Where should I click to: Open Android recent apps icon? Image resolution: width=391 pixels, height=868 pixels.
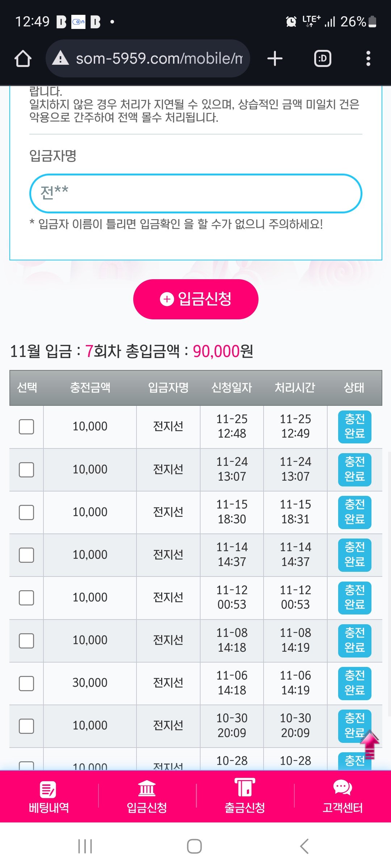[85, 846]
